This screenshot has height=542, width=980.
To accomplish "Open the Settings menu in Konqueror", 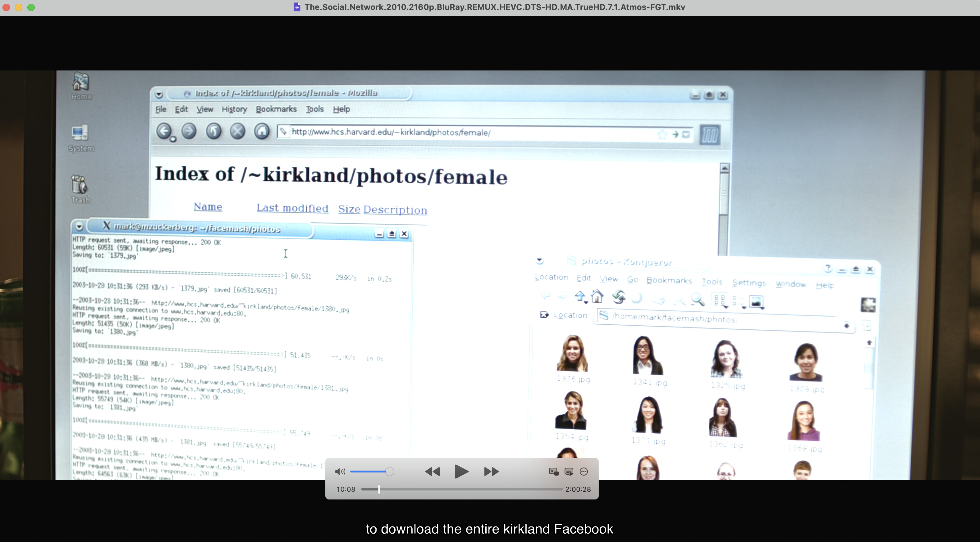I will [749, 283].
